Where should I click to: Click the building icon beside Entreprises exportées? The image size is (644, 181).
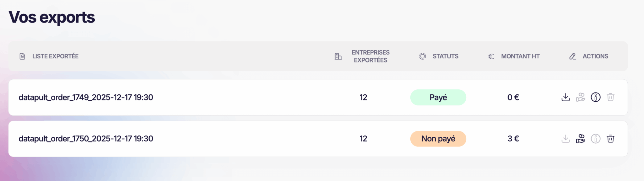click(x=338, y=56)
